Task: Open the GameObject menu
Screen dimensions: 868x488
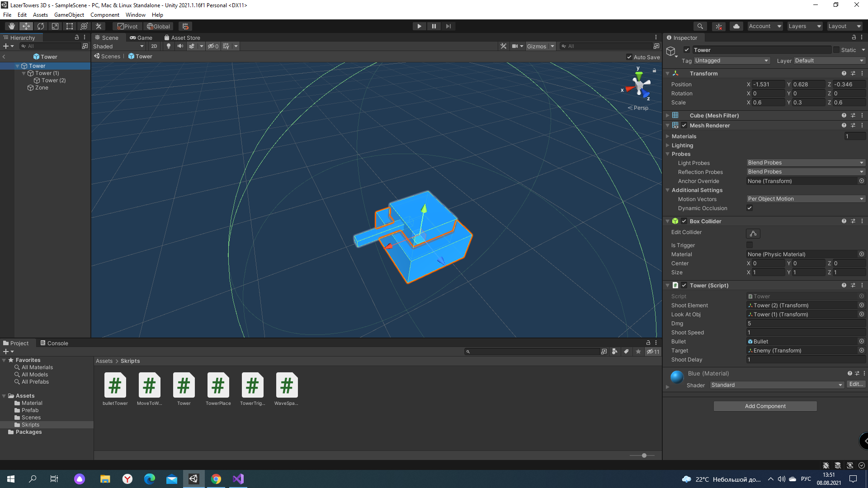Action: [69, 15]
